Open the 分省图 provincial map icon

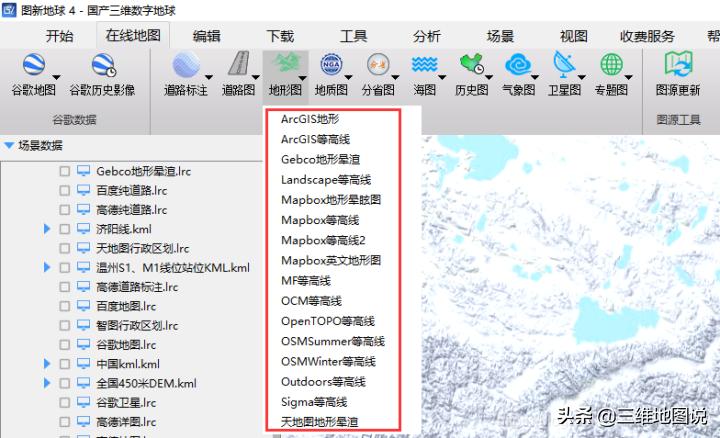click(378, 65)
